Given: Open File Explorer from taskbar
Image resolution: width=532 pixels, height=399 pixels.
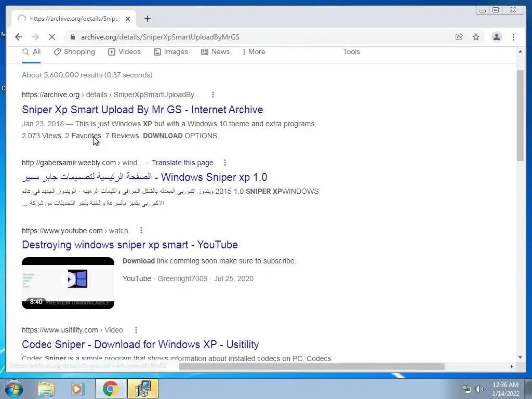Looking at the screenshot, I should 46,389.
